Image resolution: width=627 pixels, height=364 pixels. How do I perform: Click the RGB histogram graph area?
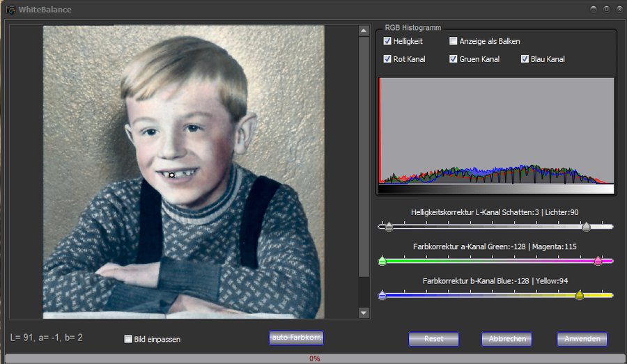[x=496, y=132]
